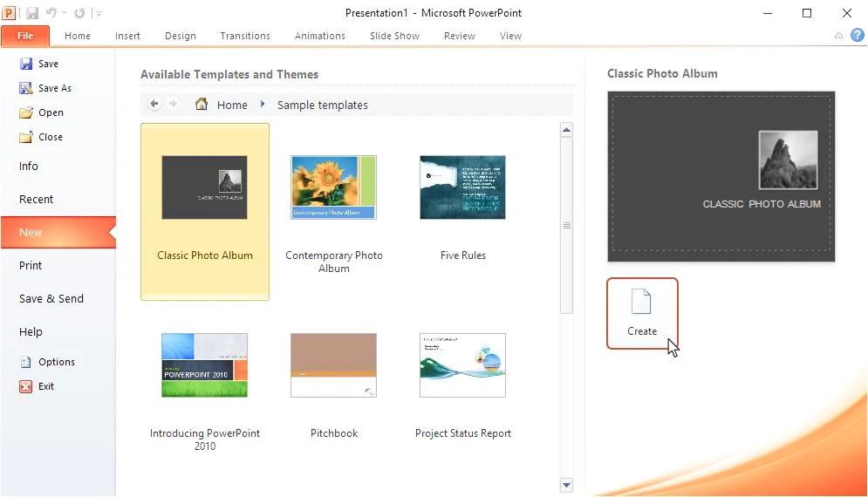Viewport: 868px width, 497px height.
Task: Open the Slide Show tab
Action: 394,36
